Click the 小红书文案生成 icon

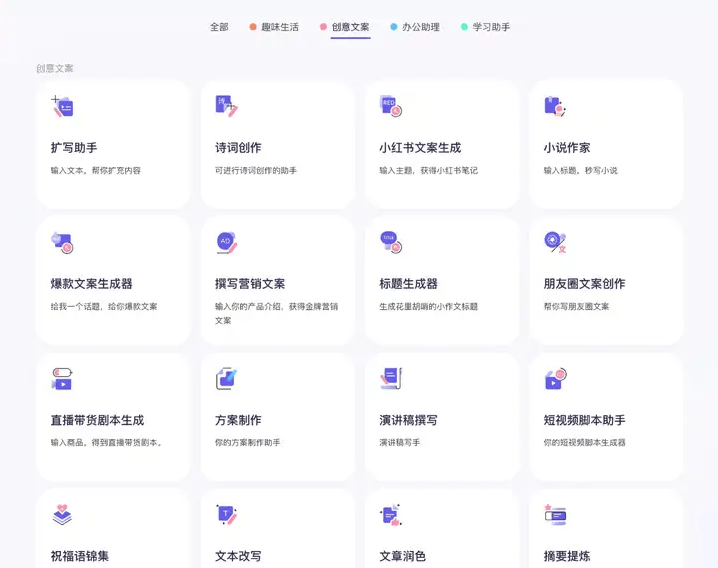coord(390,106)
